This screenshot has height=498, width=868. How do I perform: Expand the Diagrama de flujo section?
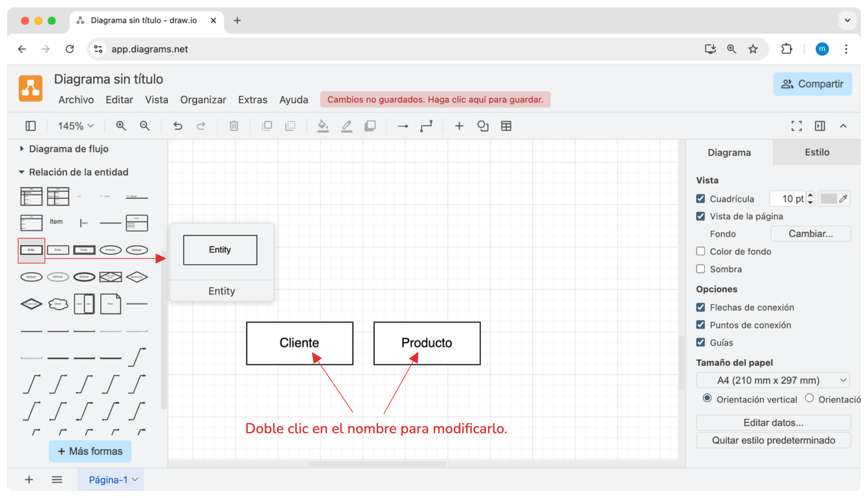tap(68, 149)
